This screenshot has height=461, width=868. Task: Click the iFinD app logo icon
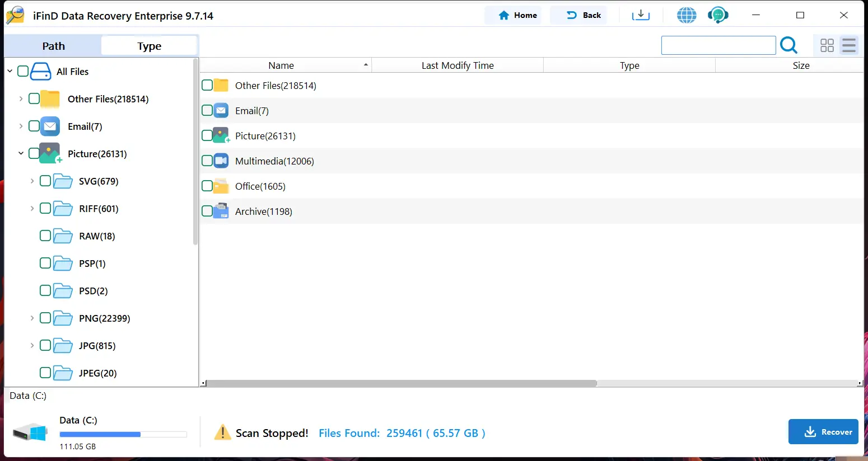tap(15, 15)
